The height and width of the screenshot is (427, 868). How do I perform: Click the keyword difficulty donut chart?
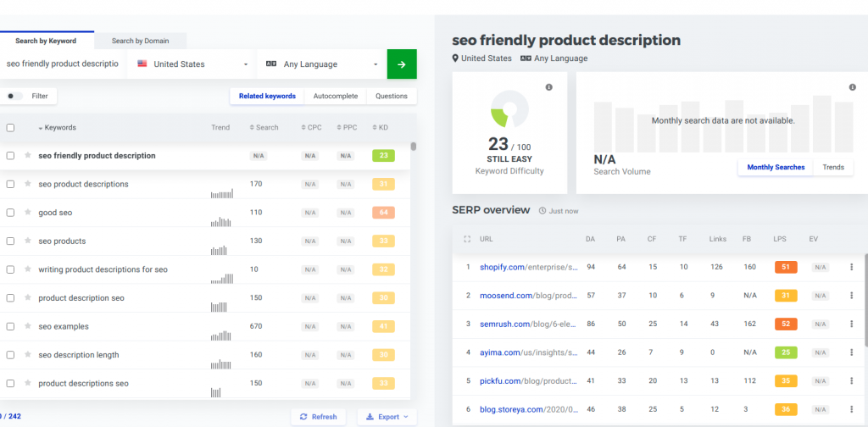(x=509, y=109)
